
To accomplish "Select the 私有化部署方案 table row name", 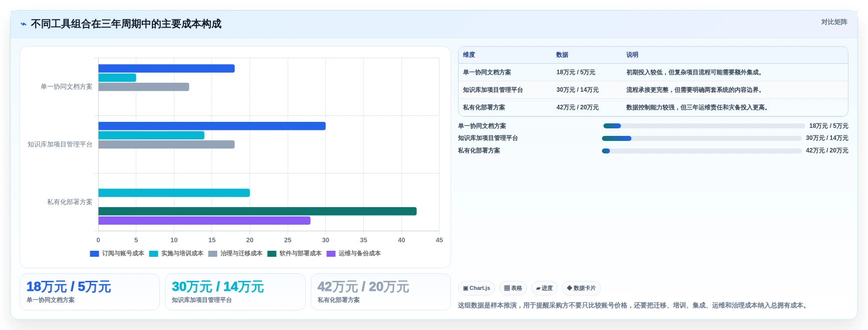I will coord(484,108).
